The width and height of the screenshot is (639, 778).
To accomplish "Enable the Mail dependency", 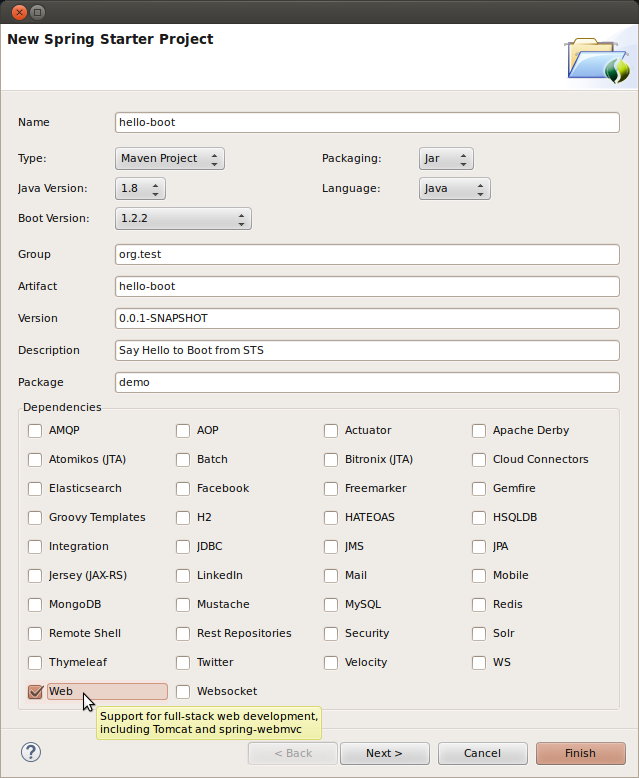I will pos(331,576).
